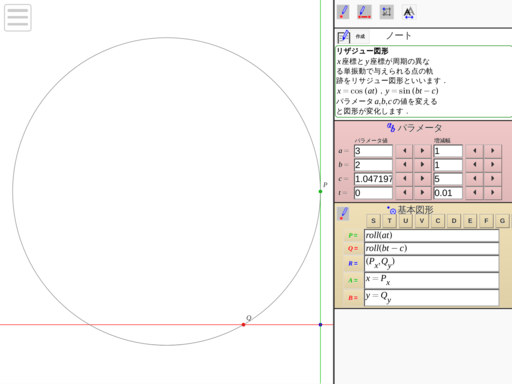Screen dimensions: 512x384
Task: Click green point P on the circle
Action: pyautogui.click(x=320, y=191)
